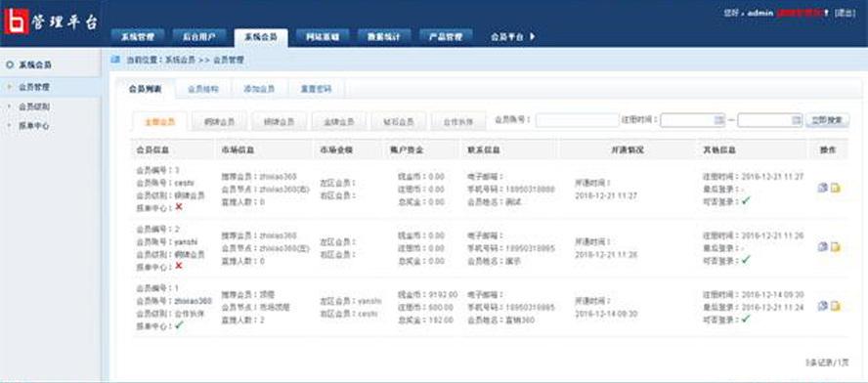Click the green 可否登录 check in zhixiao360's row
The image size is (868, 383).
[x=746, y=319]
